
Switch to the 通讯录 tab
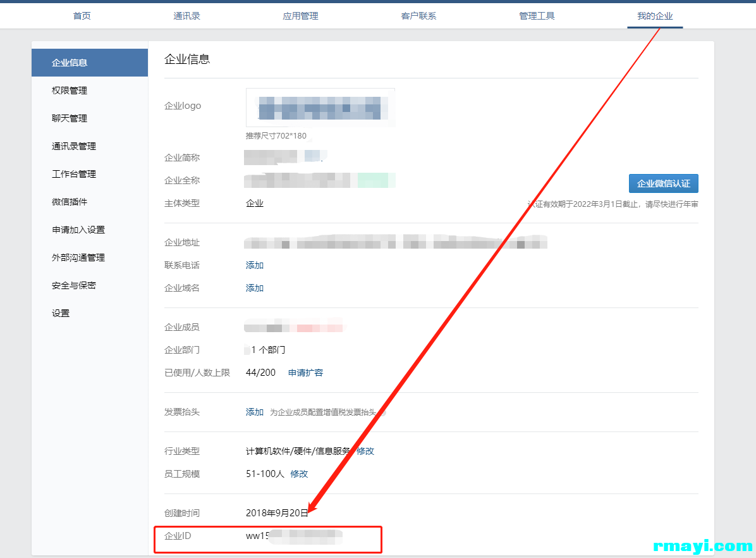click(x=186, y=16)
